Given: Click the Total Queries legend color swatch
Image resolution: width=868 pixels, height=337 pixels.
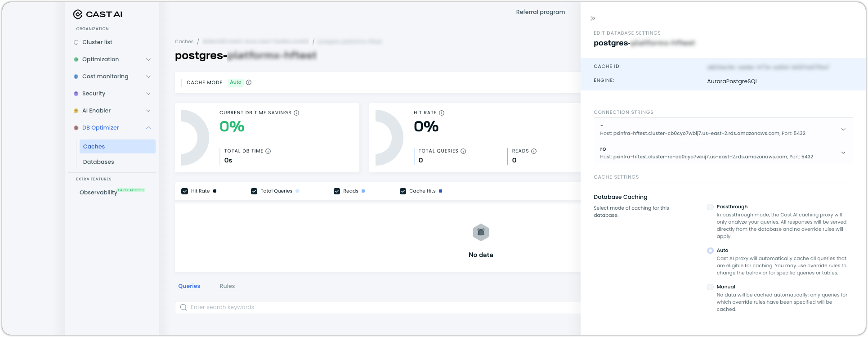Looking at the screenshot, I should pyautogui.click(x=297, y=191).
